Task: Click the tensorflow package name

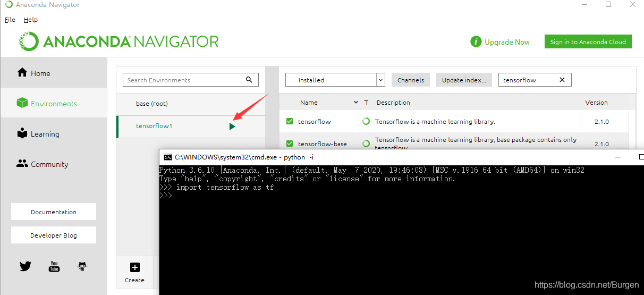Action: click(x=315, y=122)
